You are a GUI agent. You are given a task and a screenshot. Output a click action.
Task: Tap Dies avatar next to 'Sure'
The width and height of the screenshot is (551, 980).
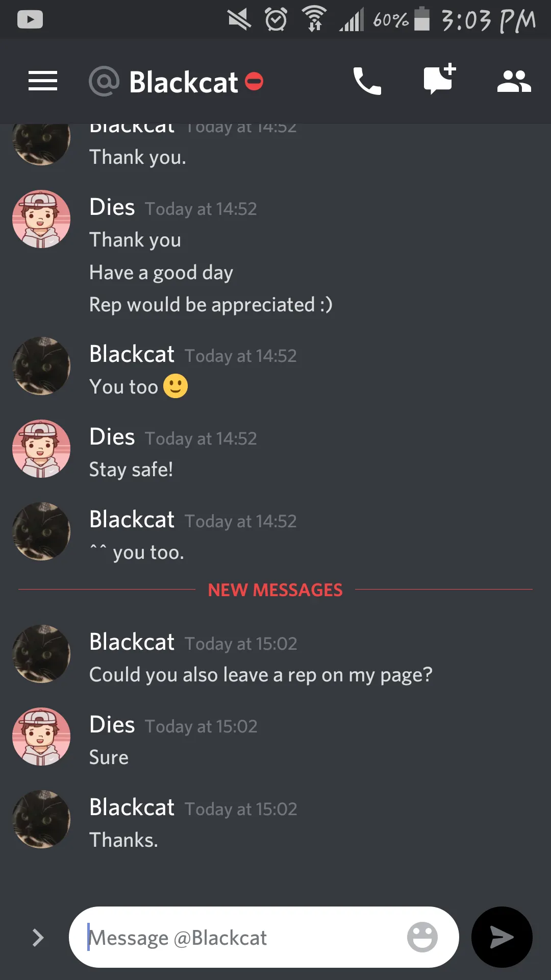41,737
